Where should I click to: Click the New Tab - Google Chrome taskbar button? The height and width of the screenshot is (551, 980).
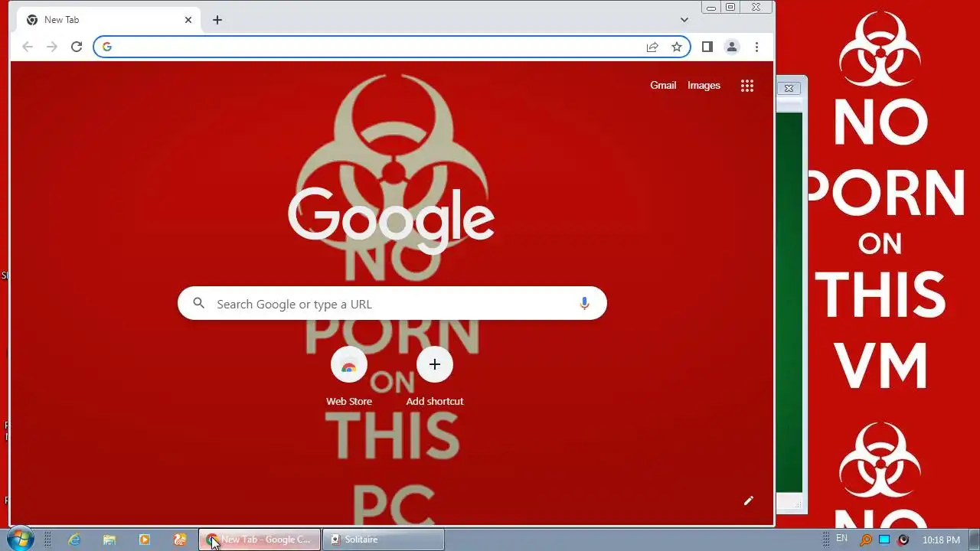(260, 540)
